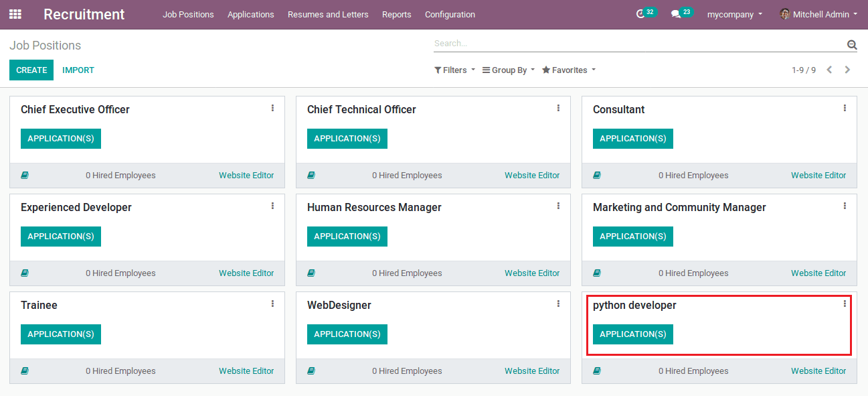Open the Marketing and Community Manager title
The image size is (868, 396).
pyautogui.click(x=679, y=208)
